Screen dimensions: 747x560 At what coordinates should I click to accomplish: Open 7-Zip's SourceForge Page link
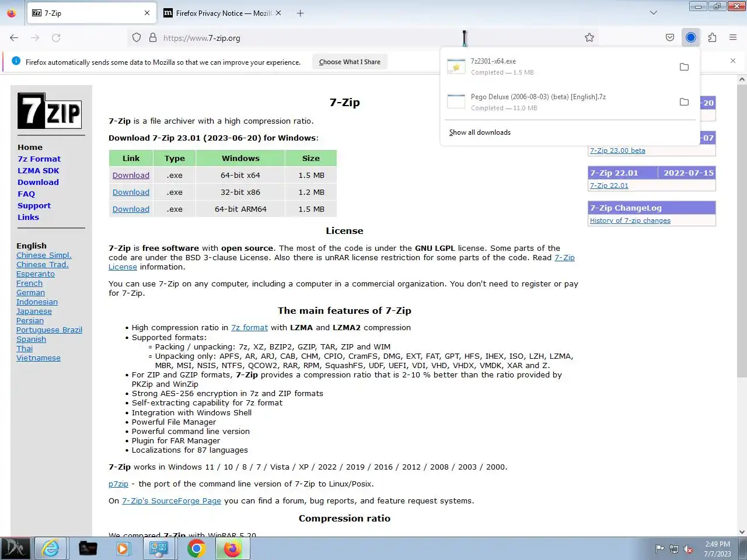pyautogui.click(x=172, y=501)
